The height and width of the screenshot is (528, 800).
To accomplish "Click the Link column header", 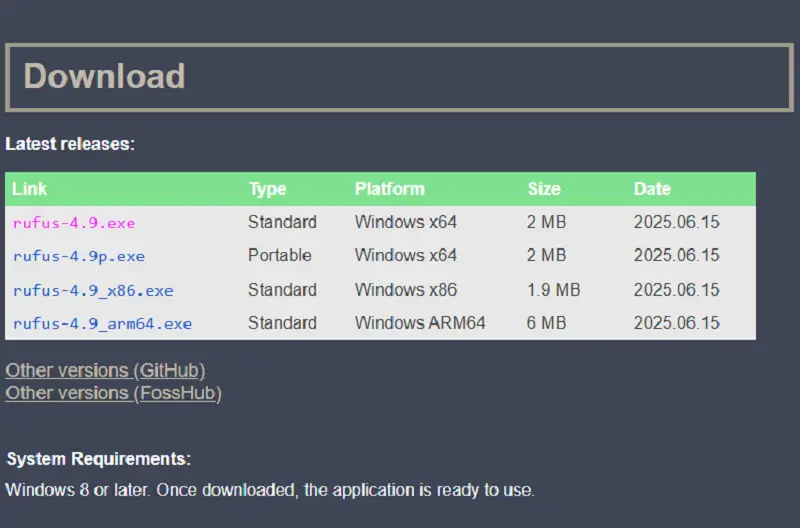I will 30,189.
